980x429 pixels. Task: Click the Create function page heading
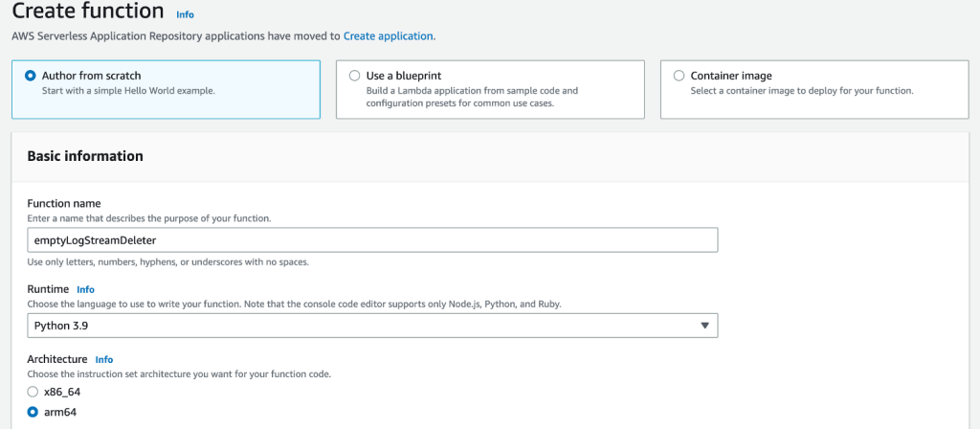[87, 12]
